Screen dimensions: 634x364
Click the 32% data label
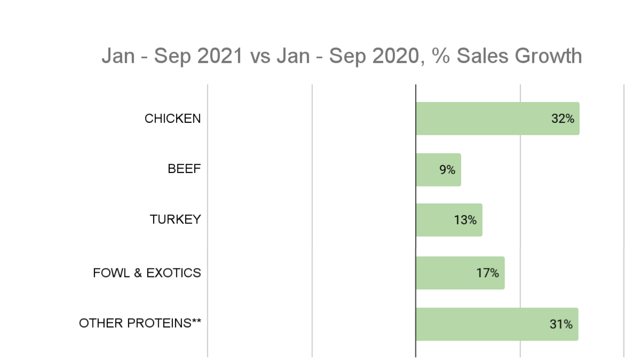pyautogui.click(x=562, y=119)
